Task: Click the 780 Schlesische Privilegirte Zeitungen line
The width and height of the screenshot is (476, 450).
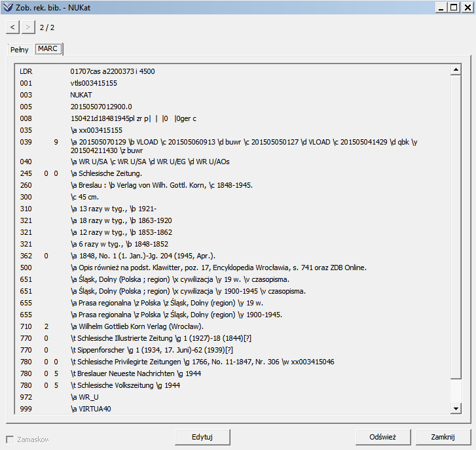Action: click(202, 362)
